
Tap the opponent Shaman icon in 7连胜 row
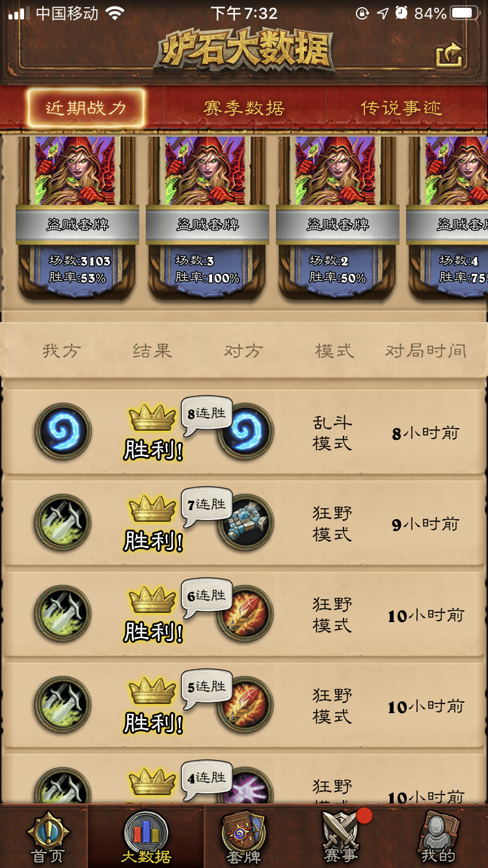coord(246,522)
